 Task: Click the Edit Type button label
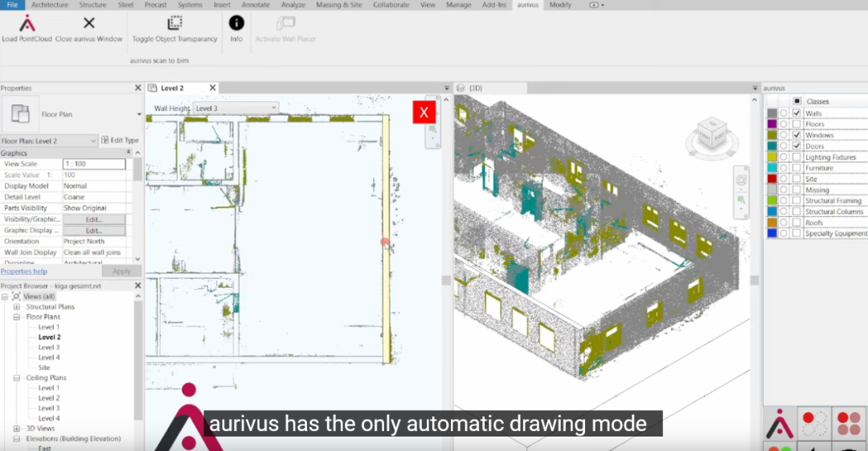coord(125,140)
